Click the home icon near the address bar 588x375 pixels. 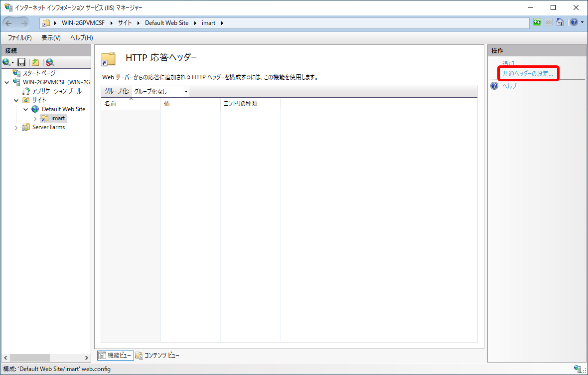(561, 22)
